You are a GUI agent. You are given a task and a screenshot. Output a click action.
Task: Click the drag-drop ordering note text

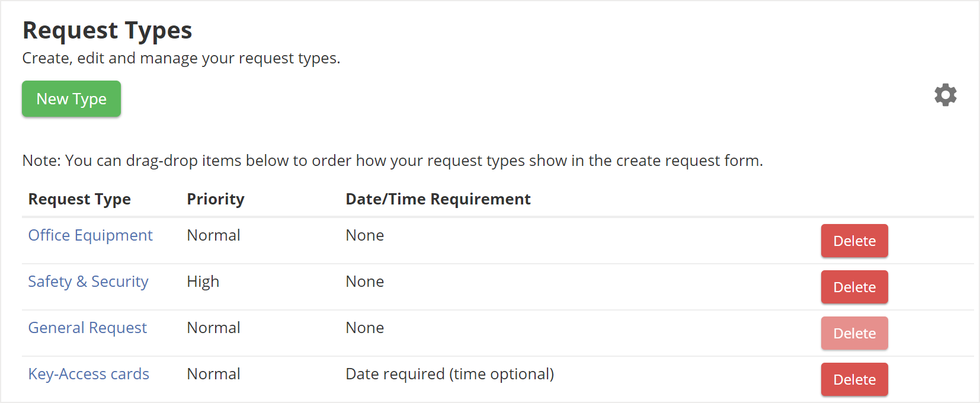[392, 161]
